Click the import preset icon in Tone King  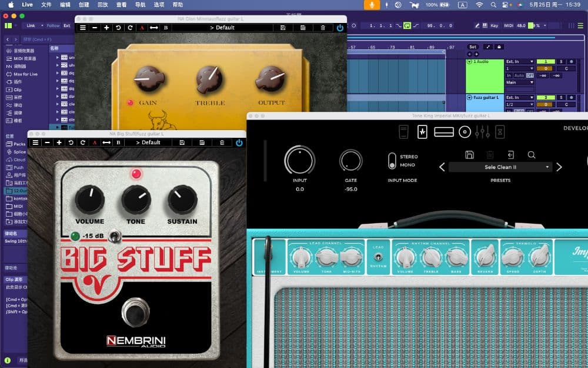point(511,155)
